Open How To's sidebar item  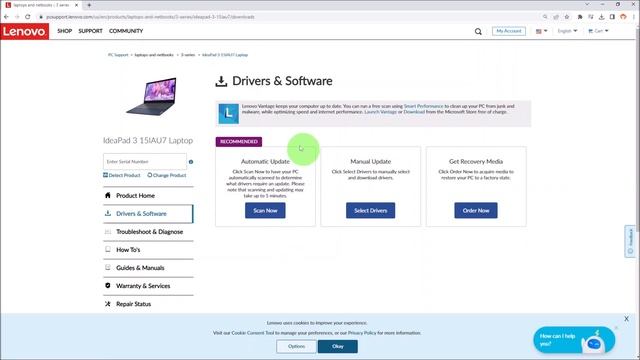point(148,250)
